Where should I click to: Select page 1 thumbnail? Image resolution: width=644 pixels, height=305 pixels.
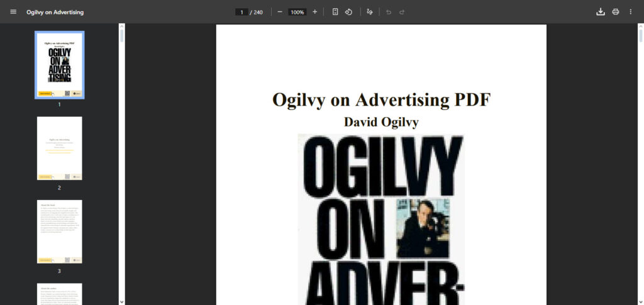60,65
